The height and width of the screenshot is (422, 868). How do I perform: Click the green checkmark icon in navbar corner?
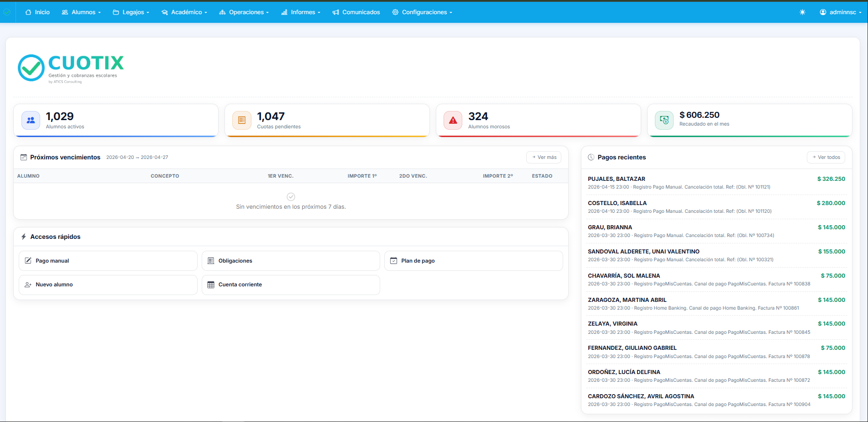7,12
